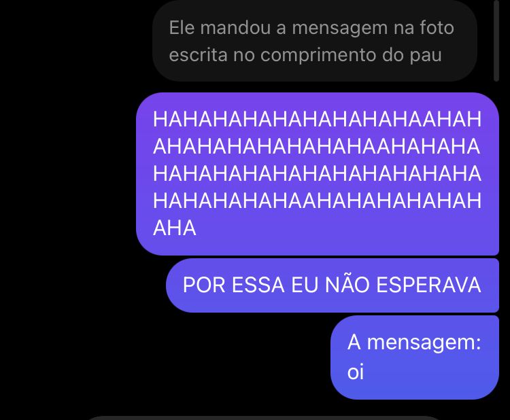The width and height of the screenshot is (510, 420).
Task: Click the first line of HAHAHA text
Action: (317, 120)
